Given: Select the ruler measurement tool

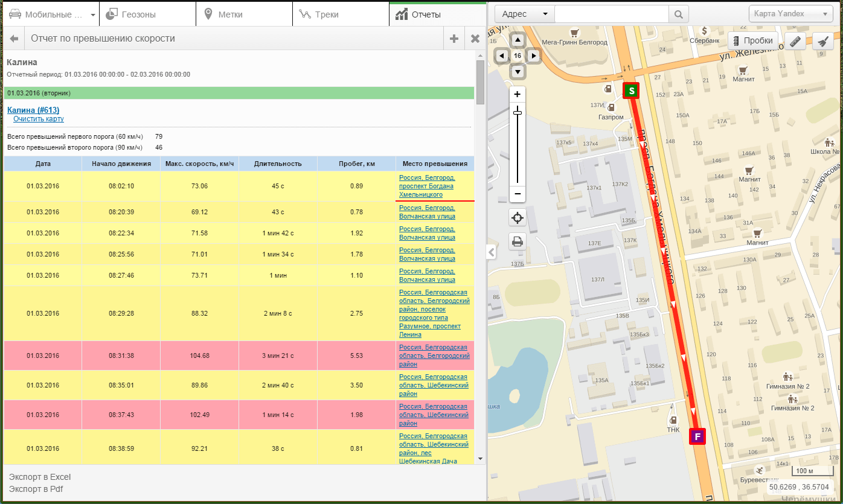Looking at the screenshot, I should click(795, 40).
